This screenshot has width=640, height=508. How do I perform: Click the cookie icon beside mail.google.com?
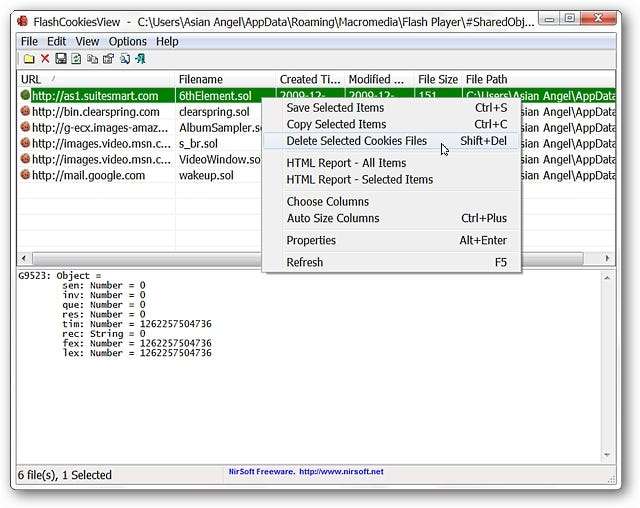point(25,175)
